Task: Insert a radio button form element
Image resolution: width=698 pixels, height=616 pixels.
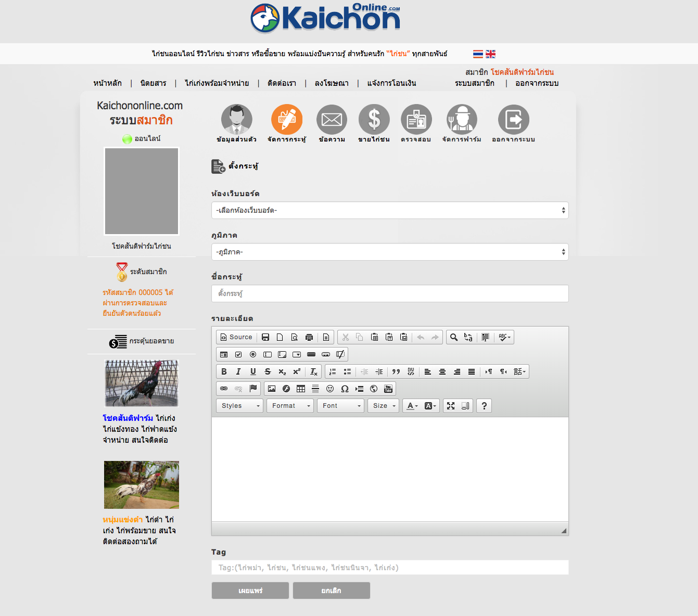Action: [253, 354]
